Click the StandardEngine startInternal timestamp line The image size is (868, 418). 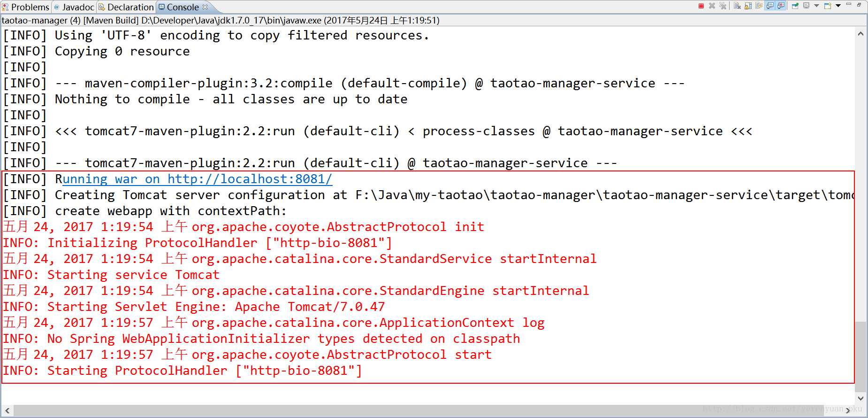(296, 291)
